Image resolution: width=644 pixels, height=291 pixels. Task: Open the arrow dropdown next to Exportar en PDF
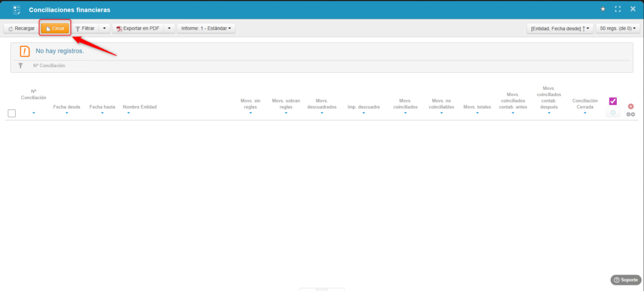(x=169, y=28)
